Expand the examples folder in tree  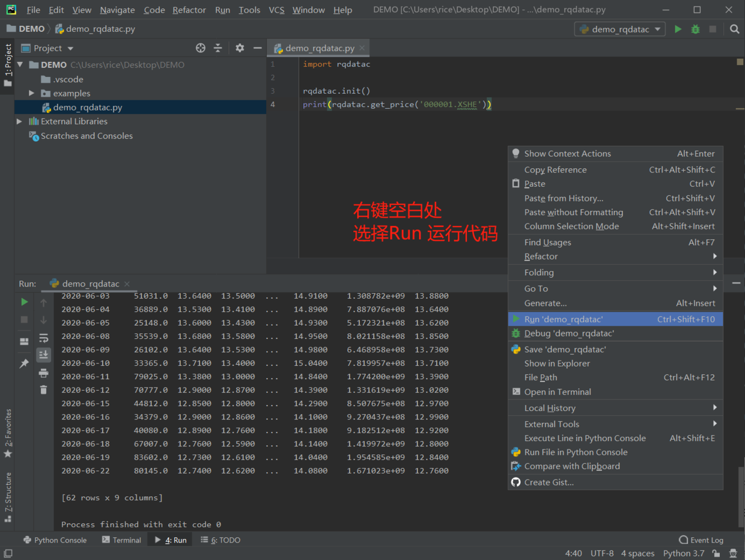pyautogui.click(x=32, y=93)
